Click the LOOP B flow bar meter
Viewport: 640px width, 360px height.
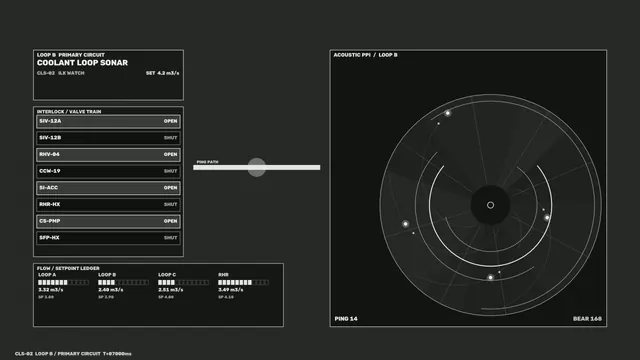(123, 282)
